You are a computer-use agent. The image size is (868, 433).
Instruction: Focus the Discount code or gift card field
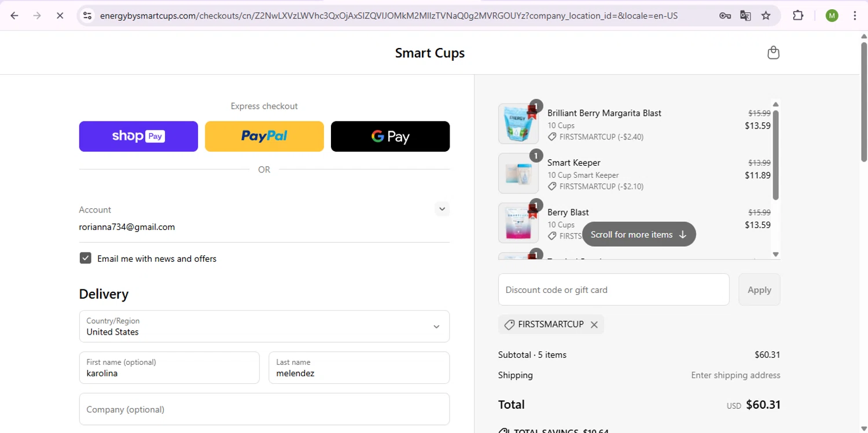[x=613, y=289]
